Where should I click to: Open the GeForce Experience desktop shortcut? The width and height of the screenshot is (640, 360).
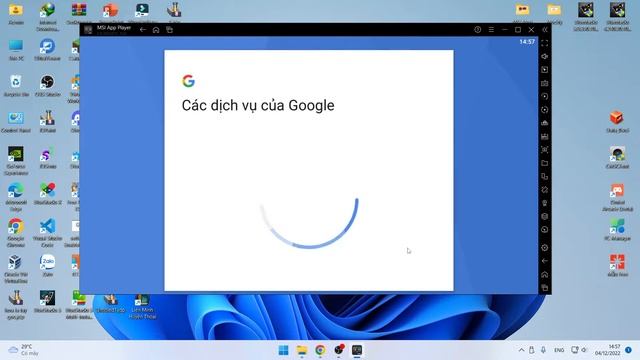pos(16,160)
